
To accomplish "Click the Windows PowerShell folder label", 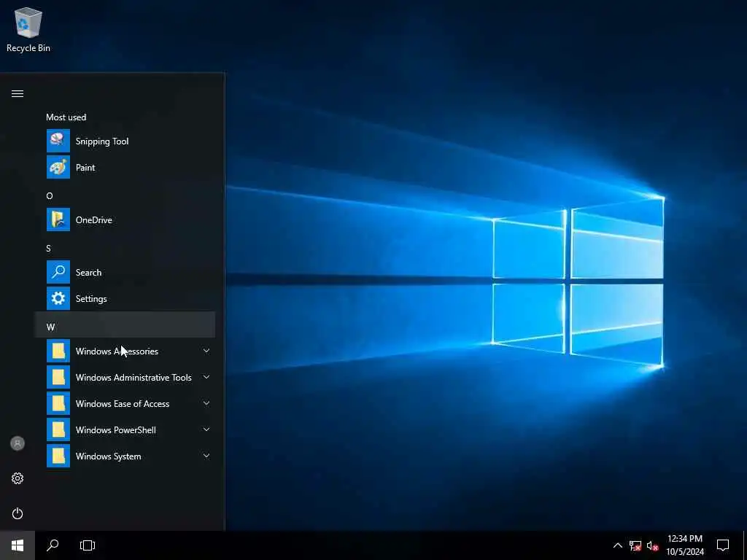I will [116, 430].
